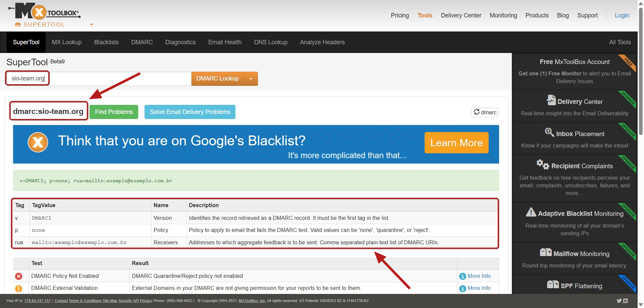Click info icon beside DMARC Policy Not Enabled More Info
This screenshot has width=644, height=308.
click(x=463, y=276)
